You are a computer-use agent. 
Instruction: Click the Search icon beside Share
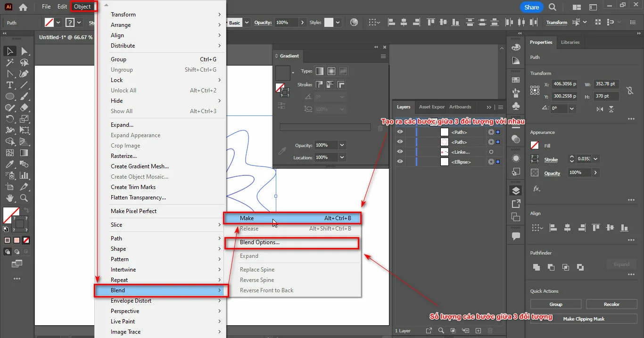(x=552, y=7)
